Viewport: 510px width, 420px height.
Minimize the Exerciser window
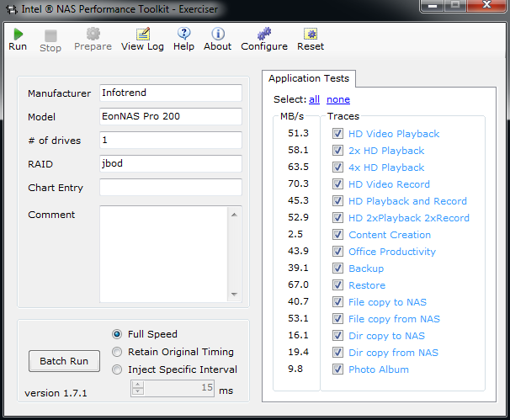[x=433, y=6]
